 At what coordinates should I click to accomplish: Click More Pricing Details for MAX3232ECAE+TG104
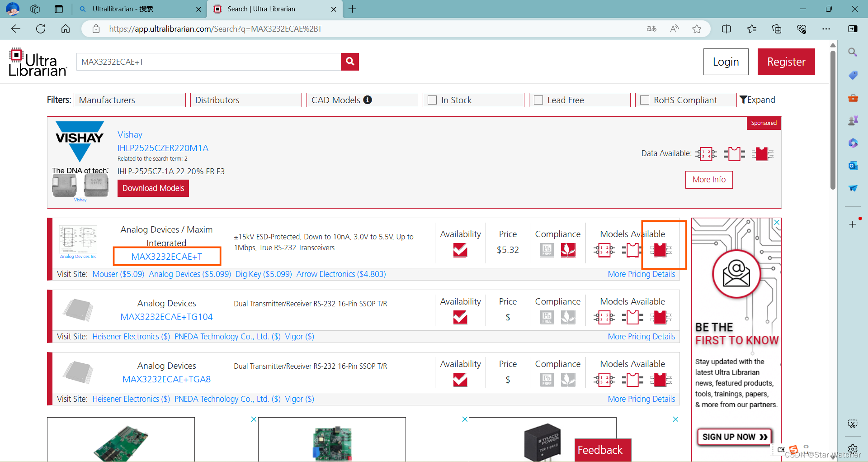641,337
